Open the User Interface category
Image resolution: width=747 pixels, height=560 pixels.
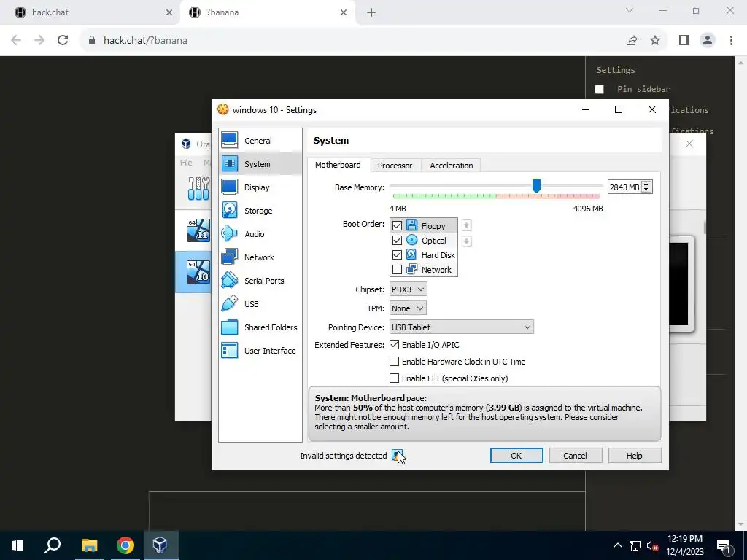click(x=260, y=351)
